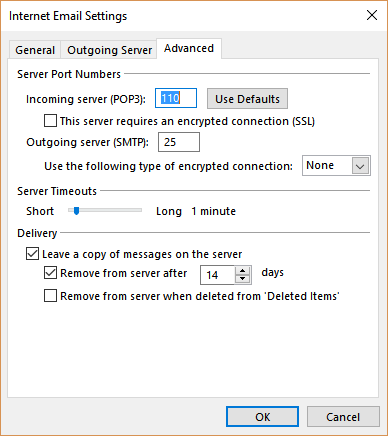Select the Advanced tab
The width and height of the screenshot is (388, 436).
(x=189, y=49)
